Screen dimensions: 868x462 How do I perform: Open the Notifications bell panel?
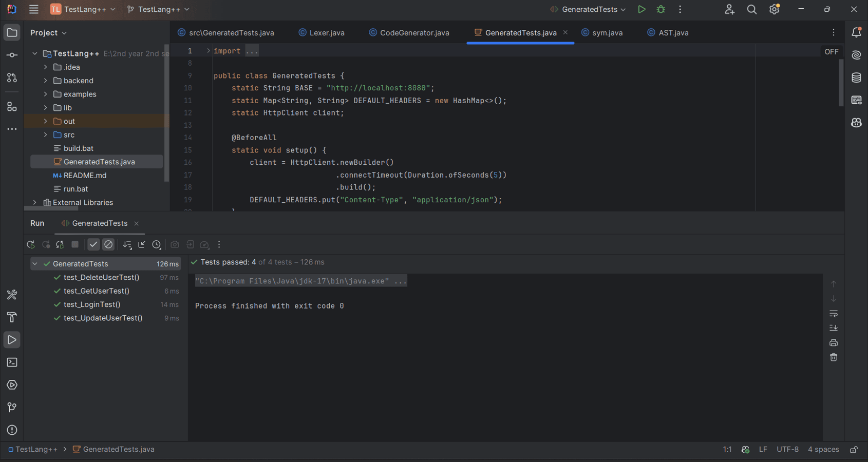click(856, 32)
